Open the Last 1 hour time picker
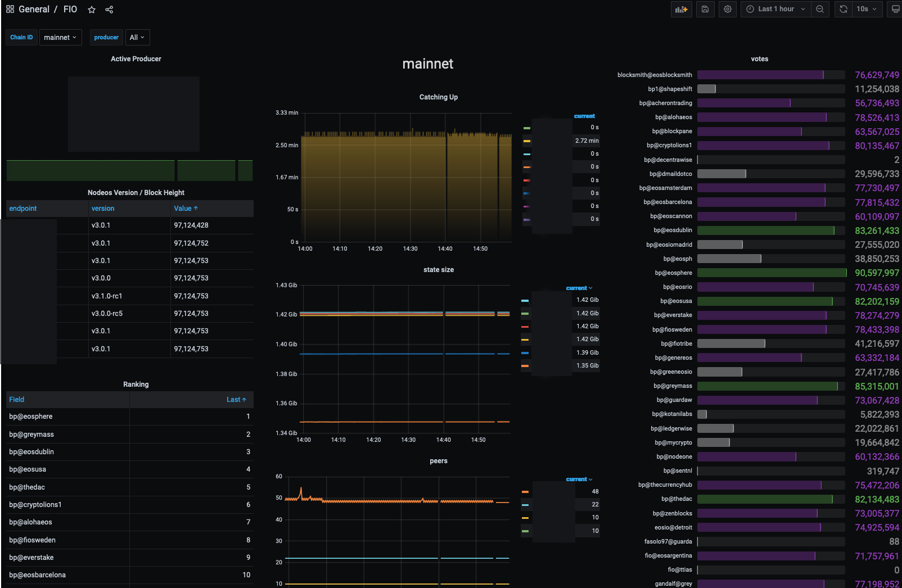The image size is (902, 588). click(775, 10)
